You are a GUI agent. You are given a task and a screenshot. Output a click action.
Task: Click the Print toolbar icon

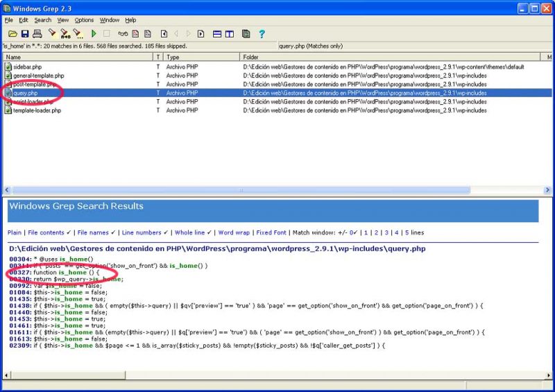[37, 33]
